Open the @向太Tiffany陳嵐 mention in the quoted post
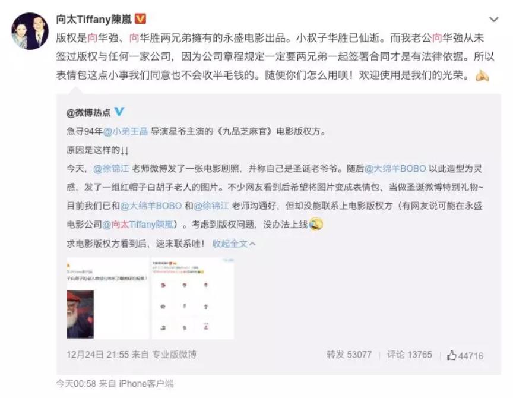The width and height of the screenshot is (532, 398). pos(138,224)
